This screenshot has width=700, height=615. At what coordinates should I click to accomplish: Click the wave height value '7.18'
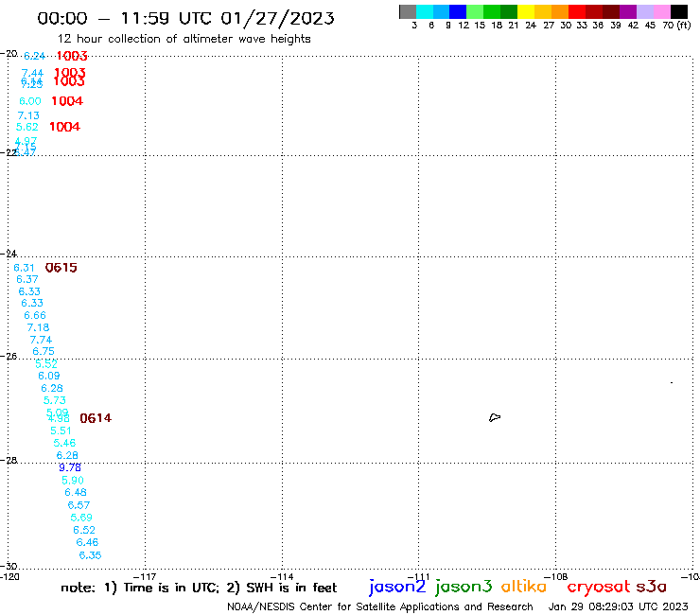click(38, 327)
